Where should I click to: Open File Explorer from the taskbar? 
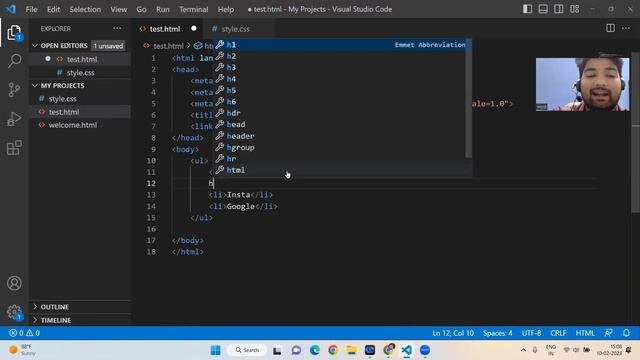click(x=351, y=350)
